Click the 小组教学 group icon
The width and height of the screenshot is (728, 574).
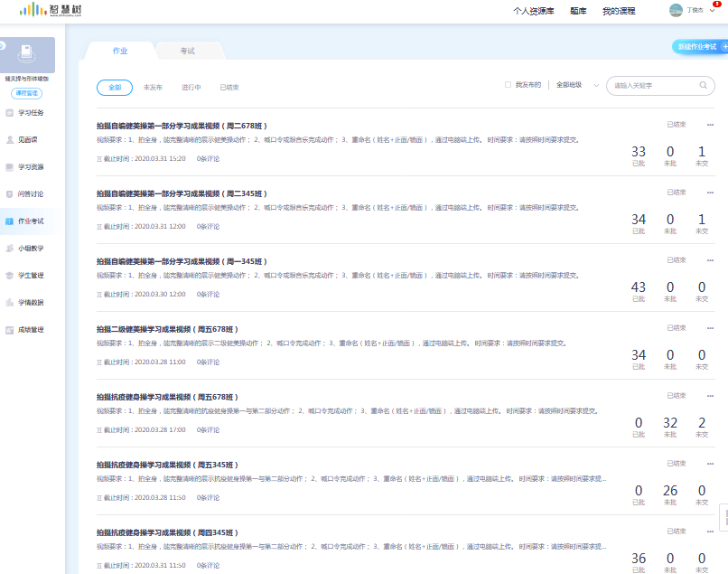point(9,248)
